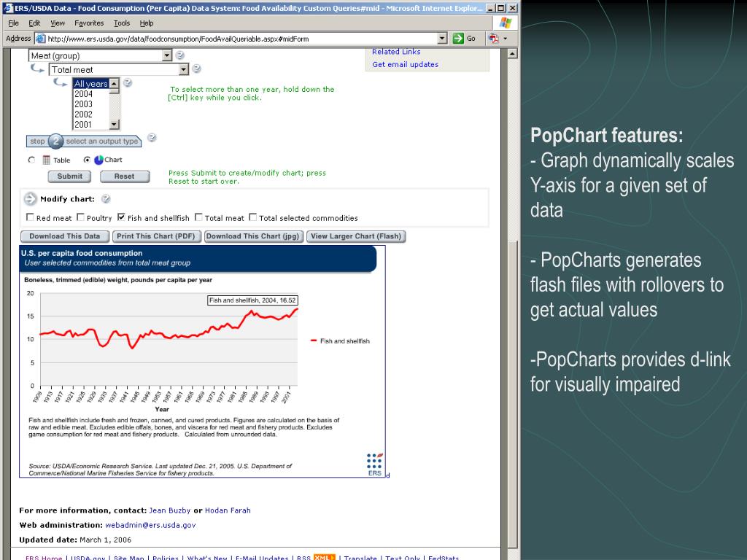The width and height of the screenshot is (747, 560).
Task: Click the page vertical scrollbar thumb
Action: (513, 394)
